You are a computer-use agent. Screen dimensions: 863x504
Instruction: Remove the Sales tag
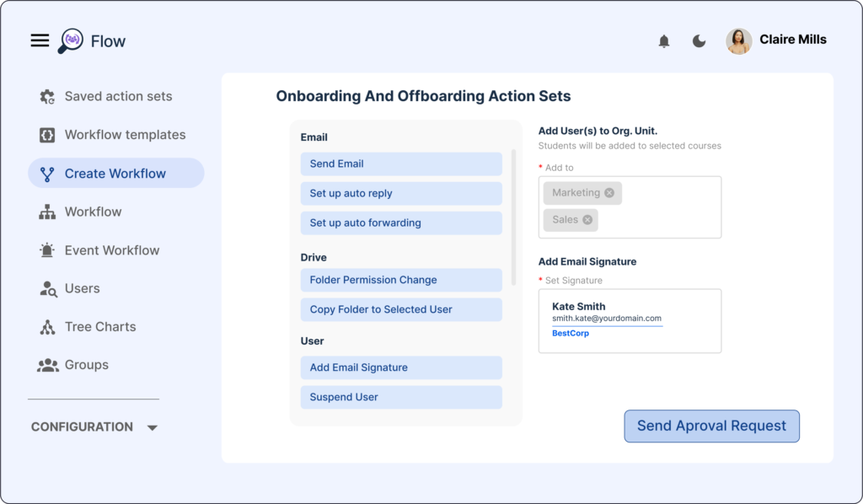tap(587, 219)
